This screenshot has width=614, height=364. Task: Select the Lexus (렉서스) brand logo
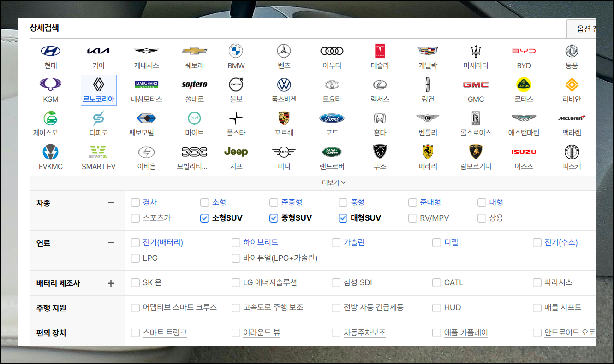380,85
